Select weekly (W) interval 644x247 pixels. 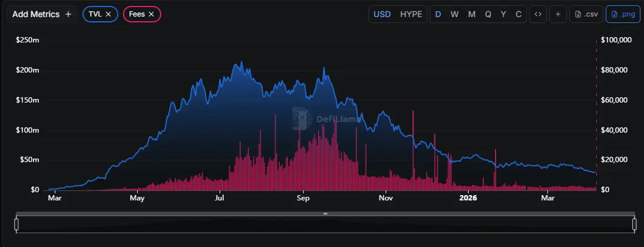coord(454,14)
